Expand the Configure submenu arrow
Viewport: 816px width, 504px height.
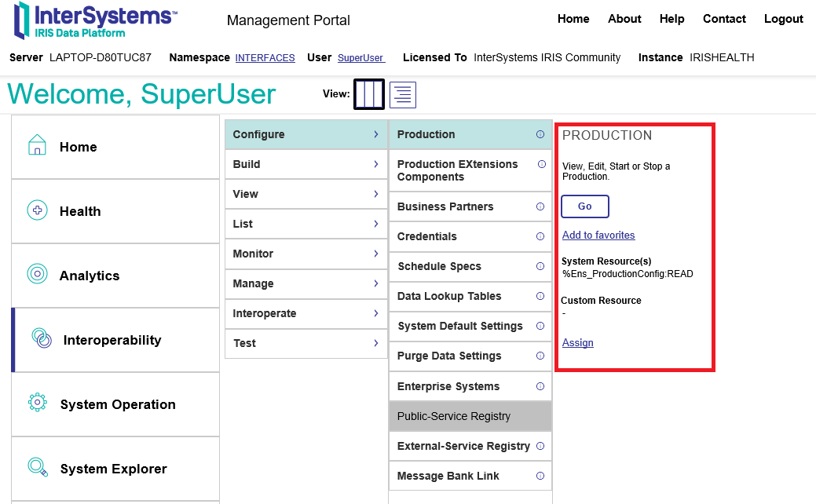[375, 134]
